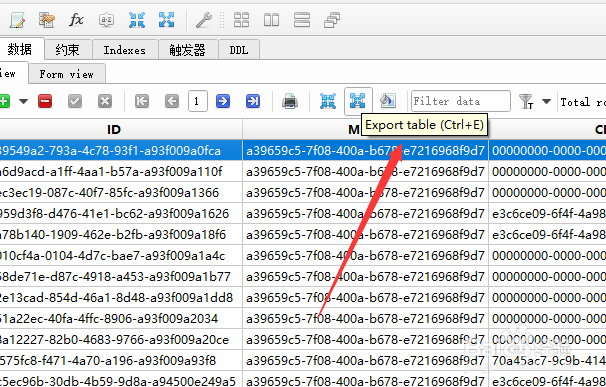
Task: Jump to the last data page
Action: click(253, 102)
